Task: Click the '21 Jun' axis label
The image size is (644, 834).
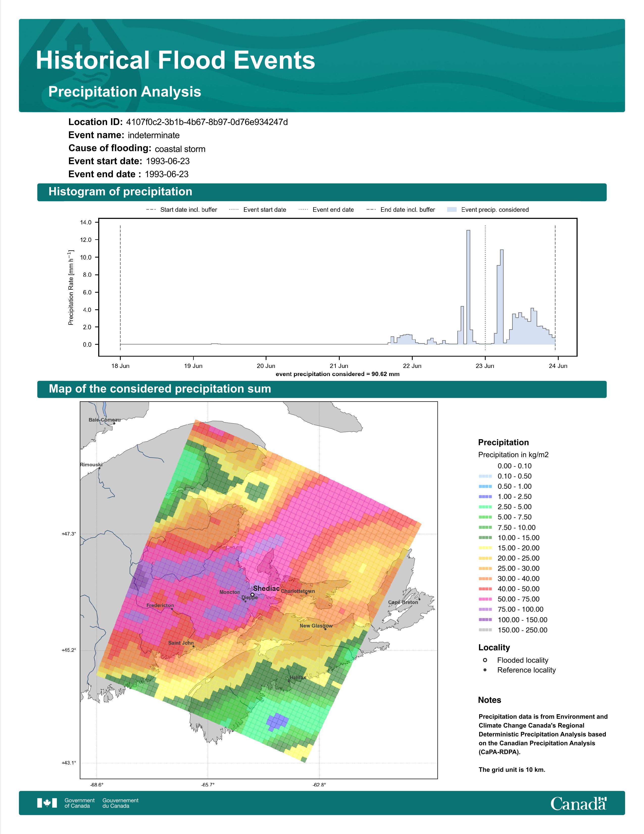Action: (x=339, y=366)
